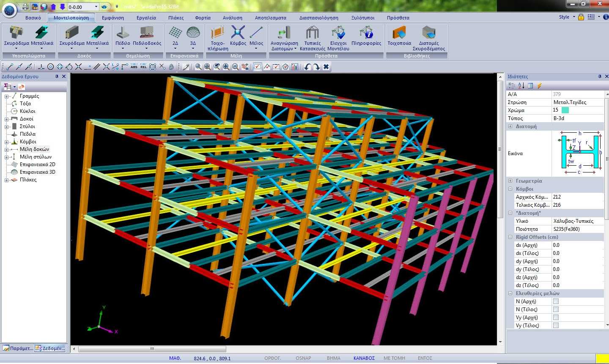Toggle the highlighted checkmark display button
Viewport: 609px width, 364px height.
coord(258,67)
